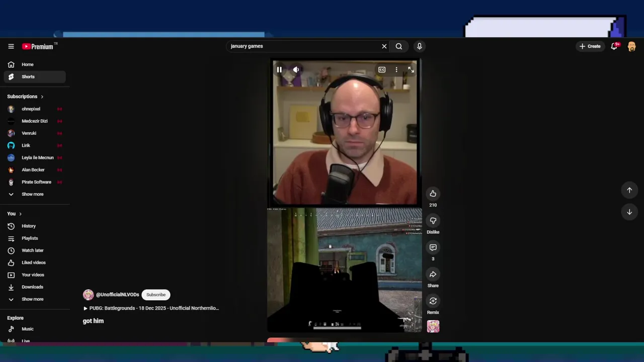
Task: Share the Short
Action: (433, 274)
